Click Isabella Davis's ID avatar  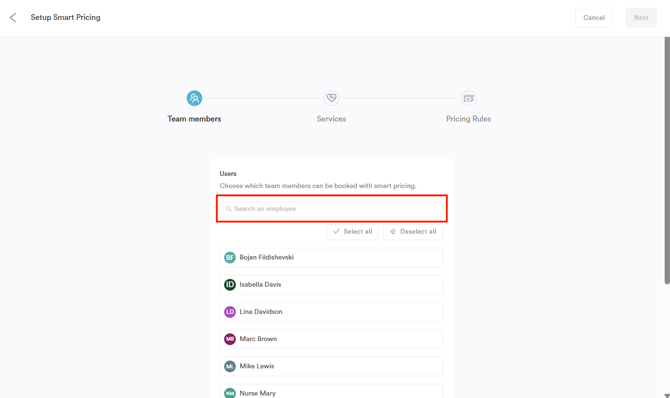(x=230, y=285)
